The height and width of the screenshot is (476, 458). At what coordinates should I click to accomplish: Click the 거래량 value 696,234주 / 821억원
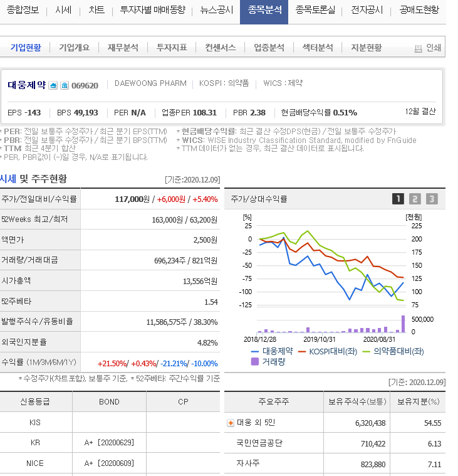click(185, 261)
